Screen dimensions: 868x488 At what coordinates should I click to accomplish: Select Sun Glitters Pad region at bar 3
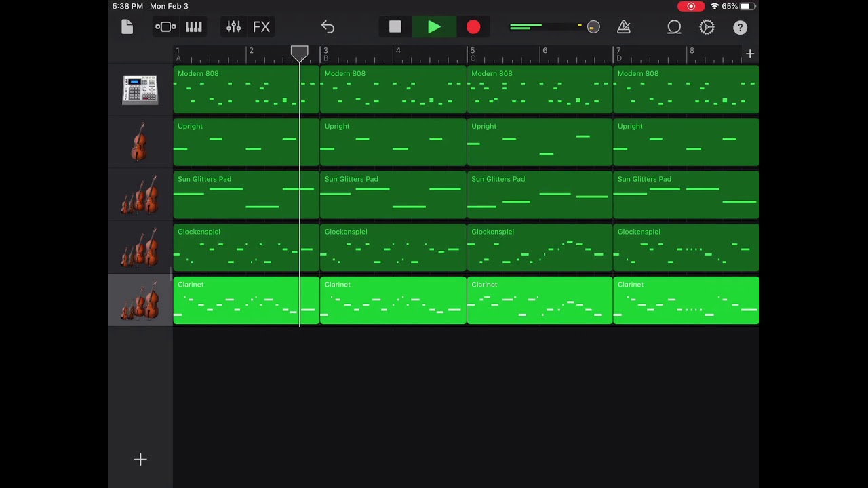pyautogui.click(x=393, y=195)
